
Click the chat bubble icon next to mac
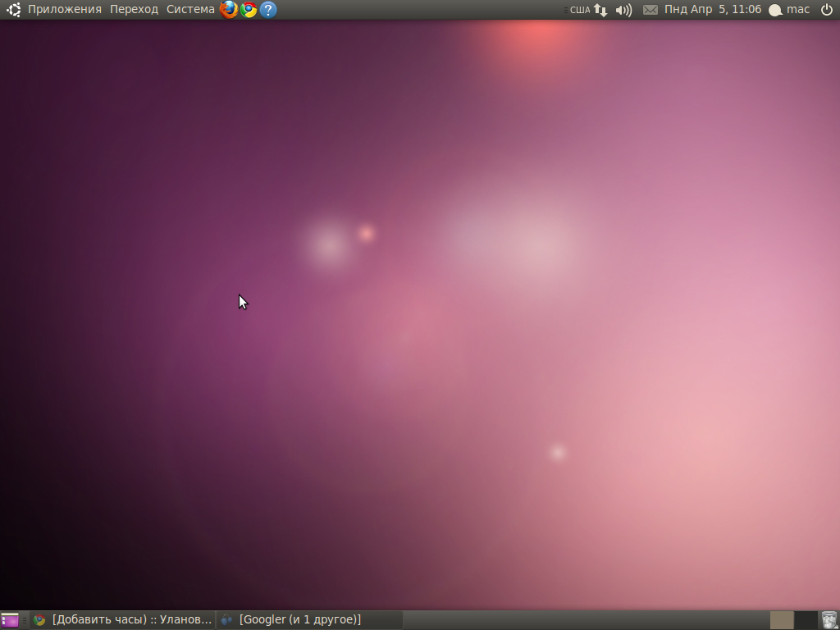(x=774, y=9)
